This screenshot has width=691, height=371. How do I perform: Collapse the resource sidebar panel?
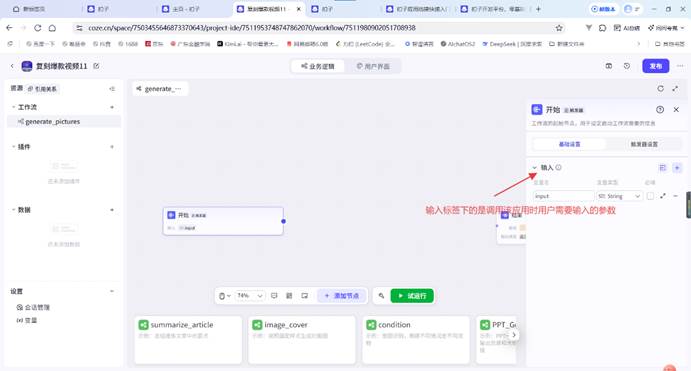pos(112,89)
